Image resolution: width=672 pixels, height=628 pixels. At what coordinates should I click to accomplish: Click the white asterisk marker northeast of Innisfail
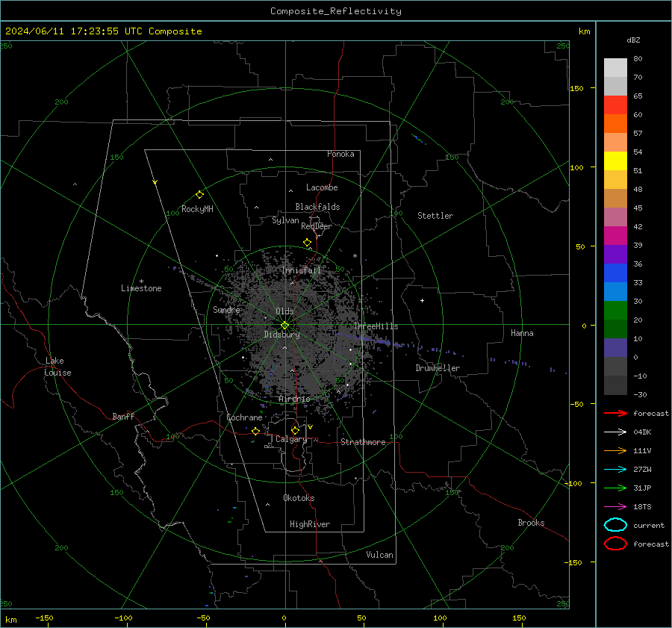tap(355, 256)
